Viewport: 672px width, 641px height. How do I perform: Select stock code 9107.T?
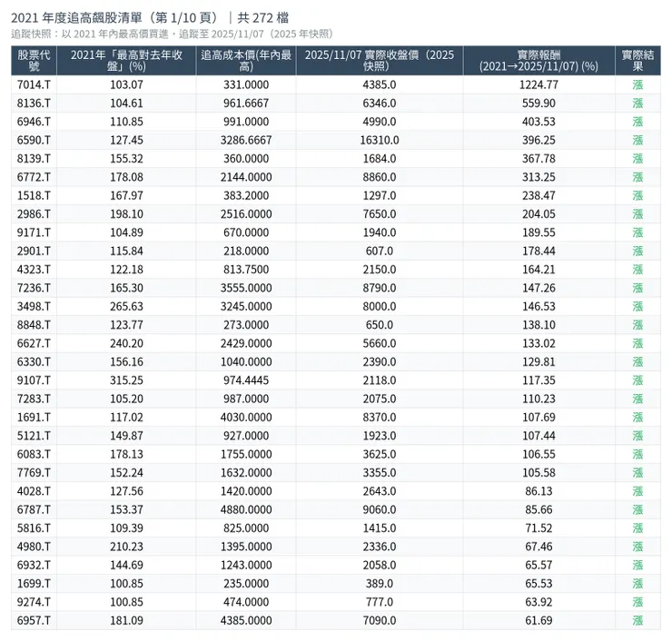tap(34, 380)
